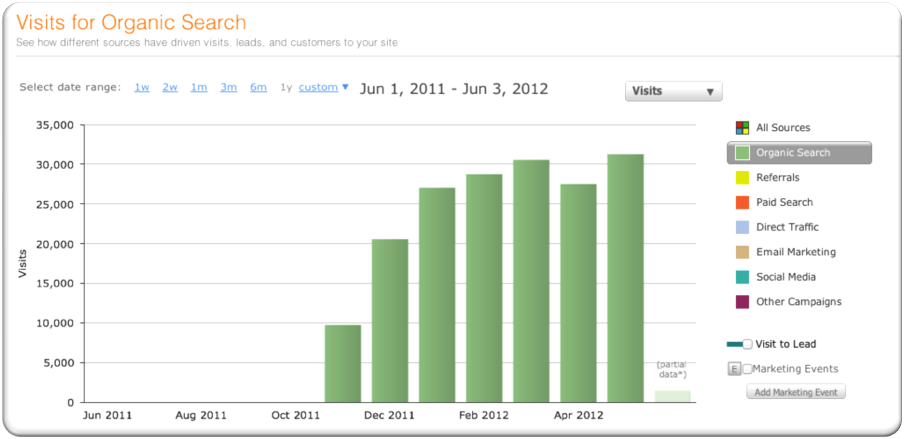Set date range to 1w
The image size is (904, 439).
(142, 88)
